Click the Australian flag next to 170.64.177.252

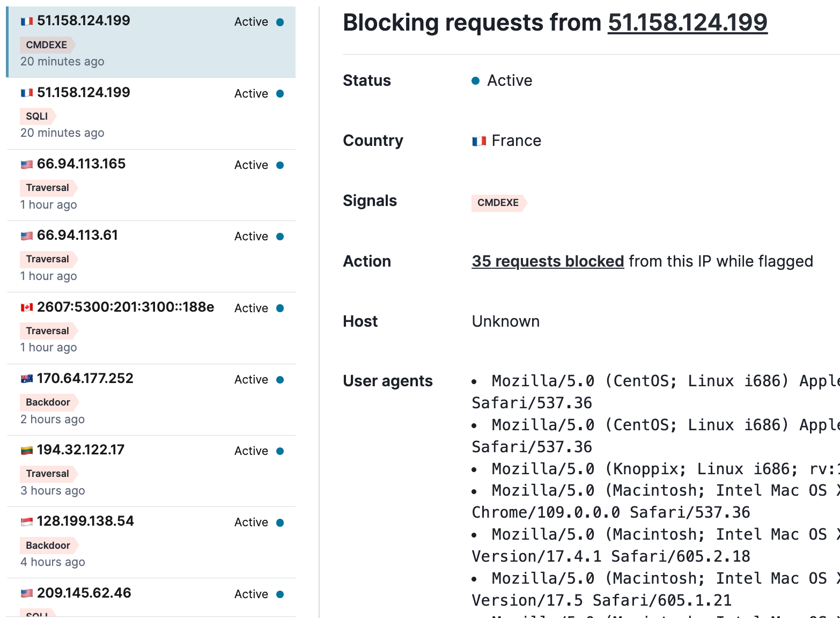pyautogui.click(x=26, y=378)
